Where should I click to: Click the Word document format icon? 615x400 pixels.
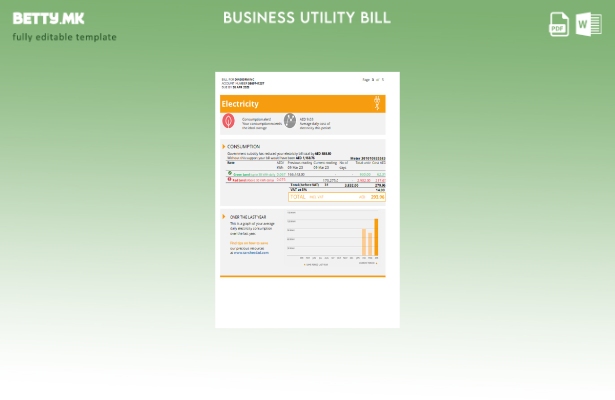coord(589,25)
